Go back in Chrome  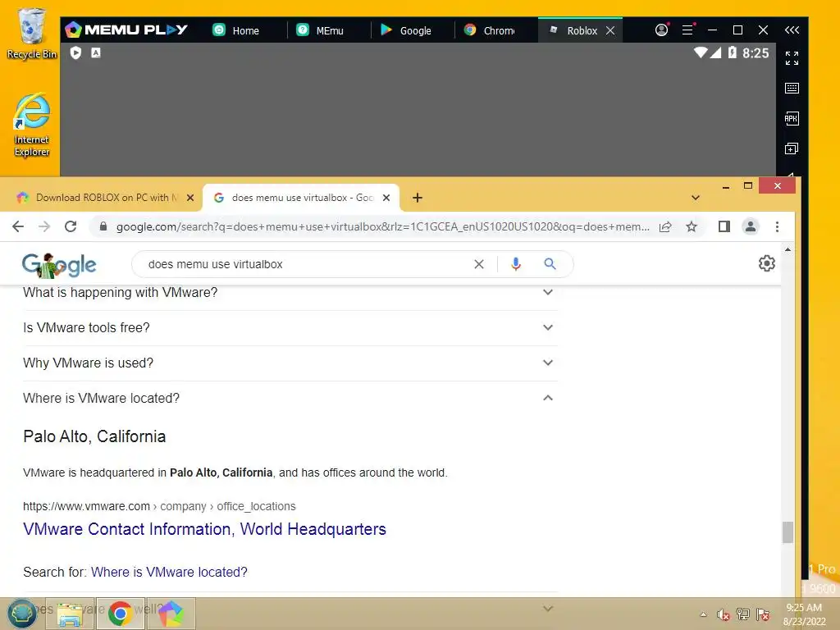(18, 226)
